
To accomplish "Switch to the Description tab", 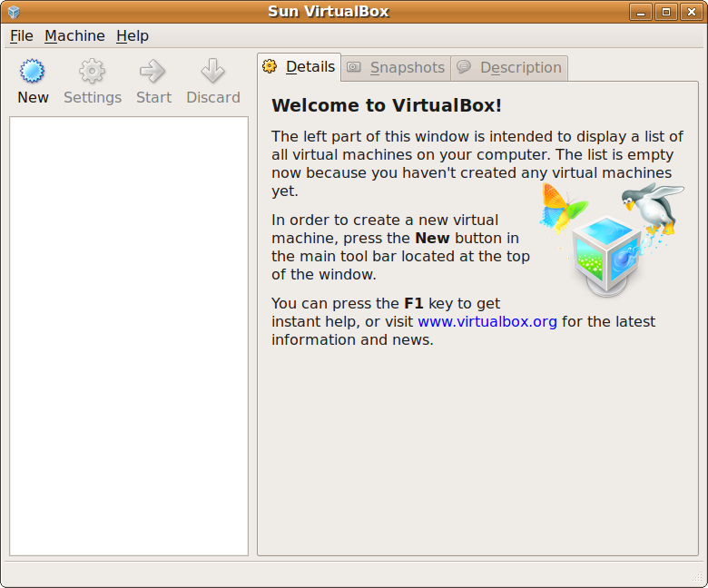I will 509,68.
